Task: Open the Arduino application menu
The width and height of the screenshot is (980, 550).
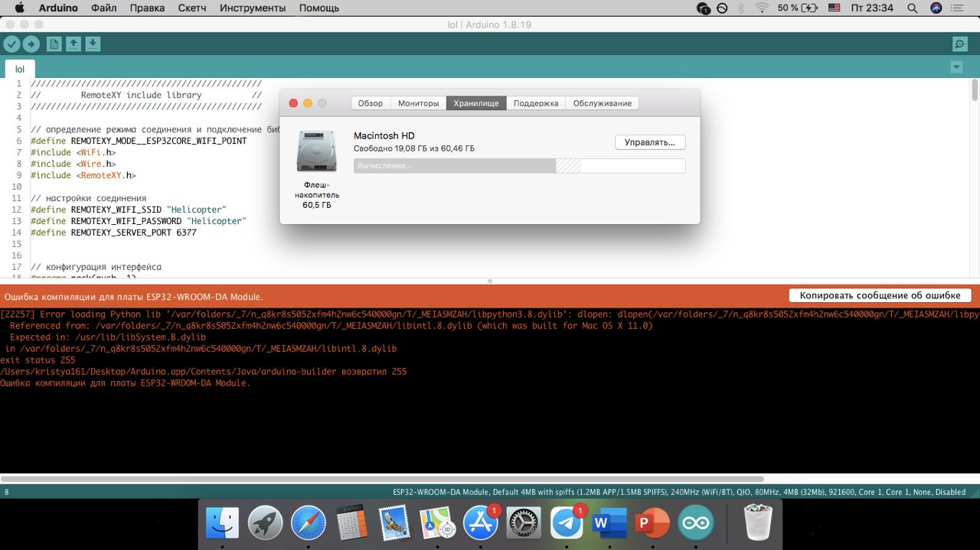Action: (58, 8)
